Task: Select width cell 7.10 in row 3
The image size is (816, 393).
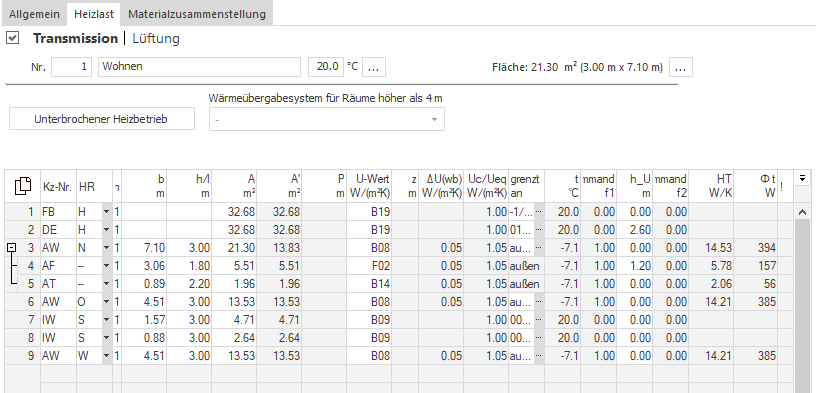Action: [144, 248]
